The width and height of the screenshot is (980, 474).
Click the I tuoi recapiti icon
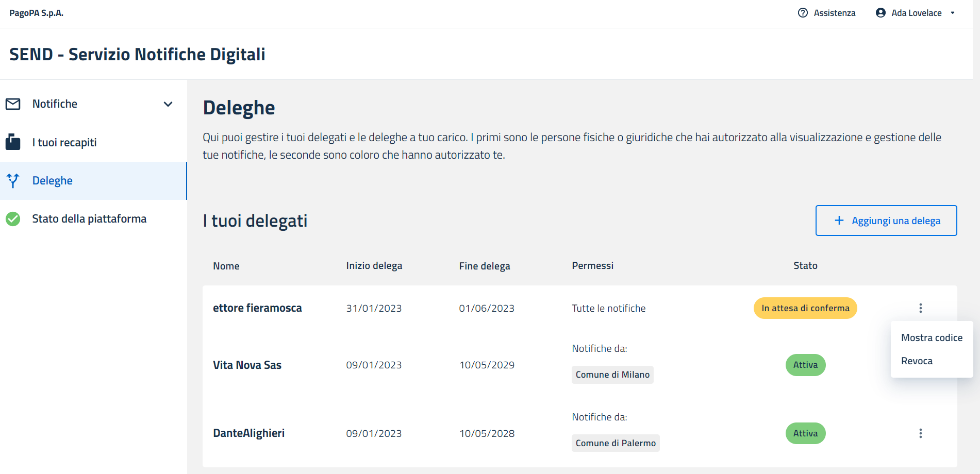(13, 142)
